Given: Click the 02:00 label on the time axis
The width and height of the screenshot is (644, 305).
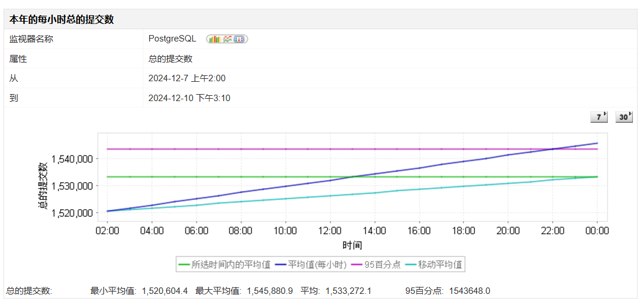Looking at the screenshot, I should [107, 231].
